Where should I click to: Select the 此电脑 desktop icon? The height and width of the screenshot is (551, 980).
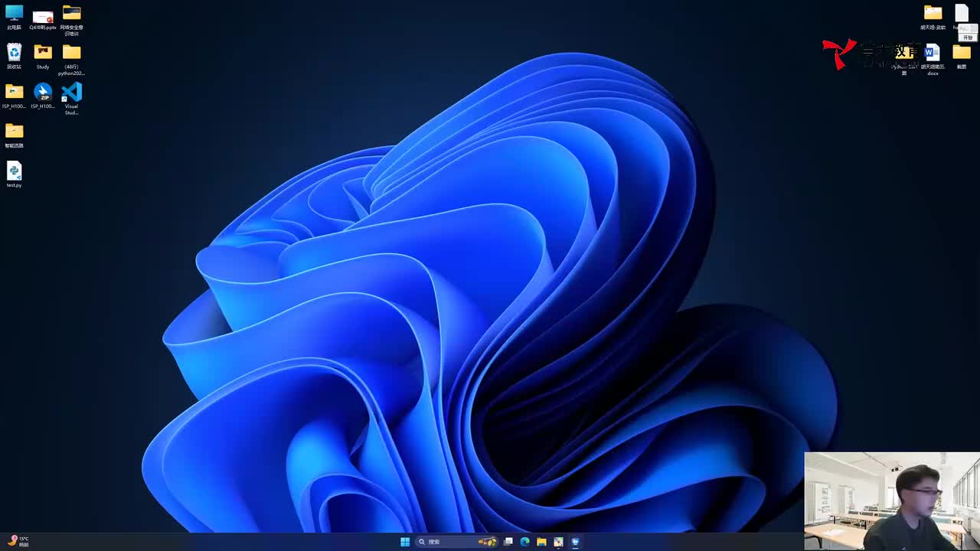point(14,17)
